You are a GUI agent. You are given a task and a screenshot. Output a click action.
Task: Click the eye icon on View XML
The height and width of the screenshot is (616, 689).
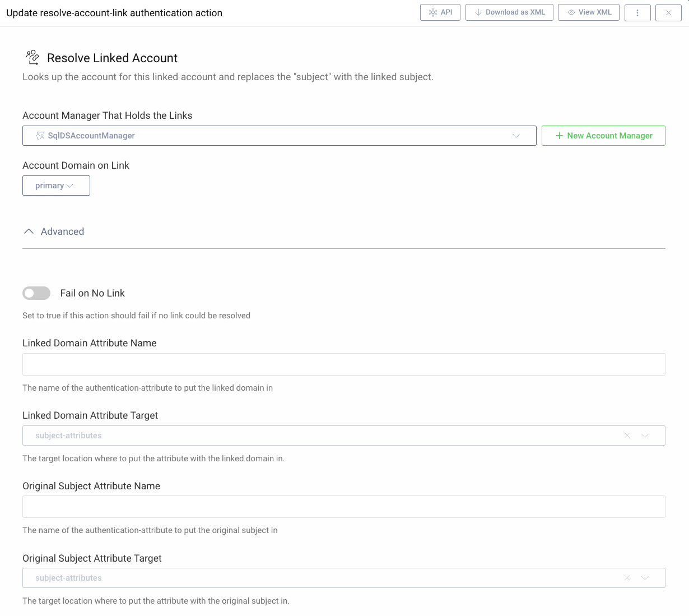[x=571, y=12]
